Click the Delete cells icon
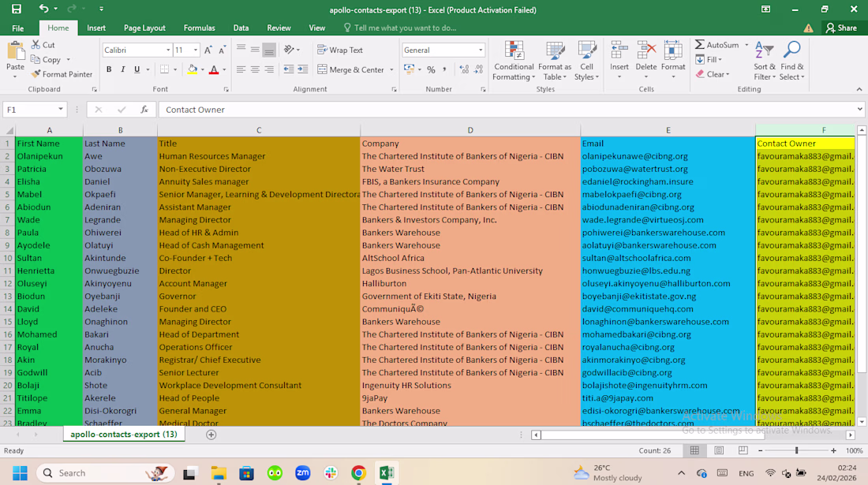The height and width of the screenshot is (485, 868). [x=646, y=51]
